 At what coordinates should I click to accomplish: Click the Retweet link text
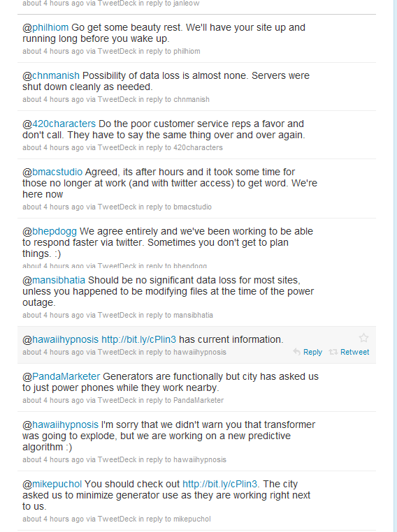point(354,352)
